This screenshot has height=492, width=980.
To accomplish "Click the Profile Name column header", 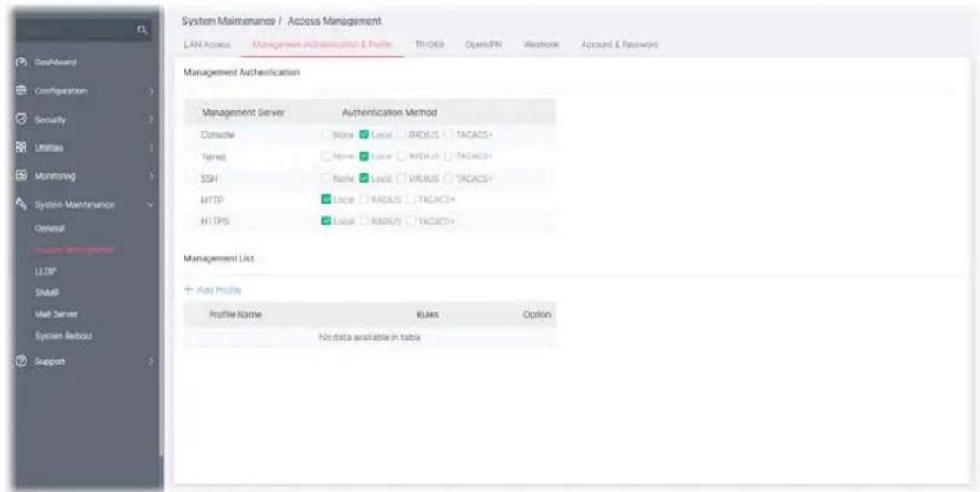I will (235, 315).
